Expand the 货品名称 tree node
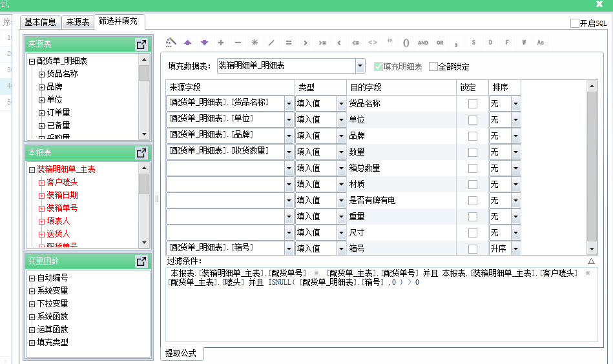The height and width of the screenshot is (364, 613). 41,74
